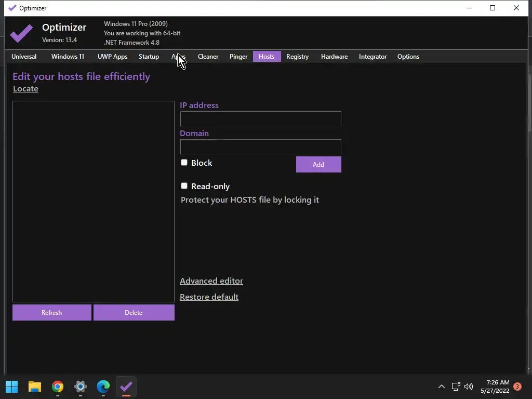Launch Google Chrome from taskbar
This screenshot has width=532, height=399.
58,387
